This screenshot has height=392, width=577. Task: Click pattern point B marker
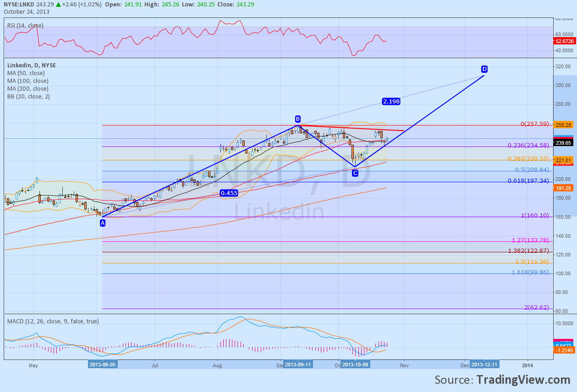tap(298, 119)
